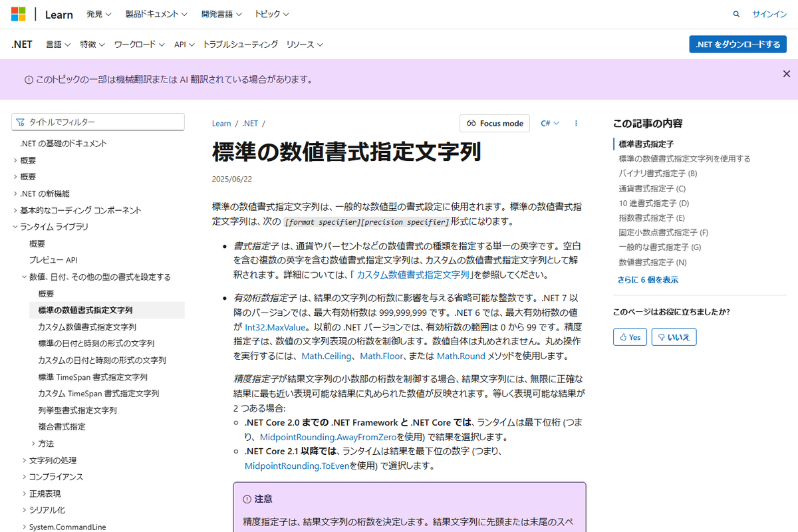Screen dimensions: 798x532
Task: Click the Learn logo in the header
Action: [59, 14]
